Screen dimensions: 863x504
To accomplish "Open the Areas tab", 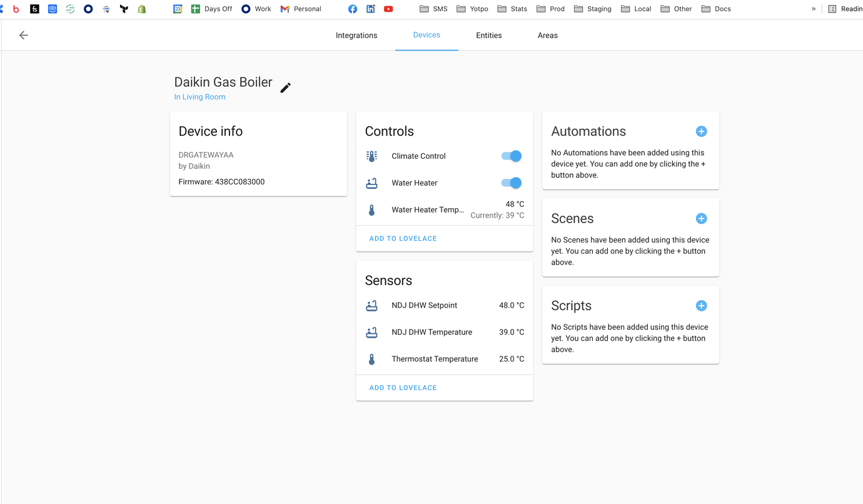I will (x=547, y=36).
